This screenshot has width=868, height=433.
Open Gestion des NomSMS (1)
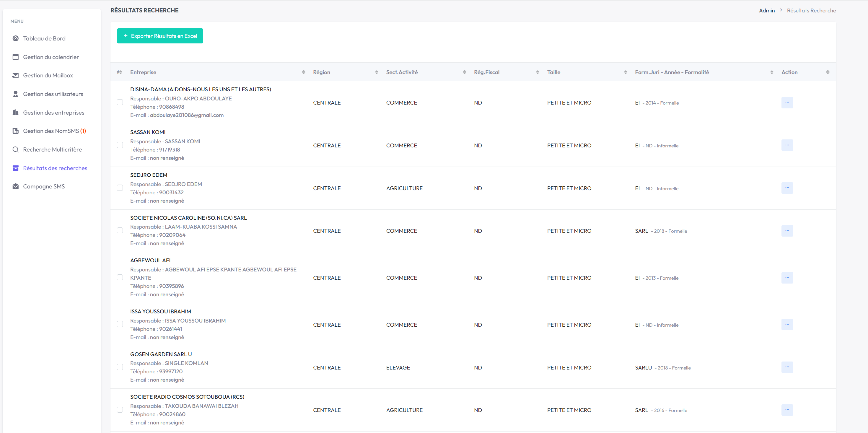[x=54, y=131]
